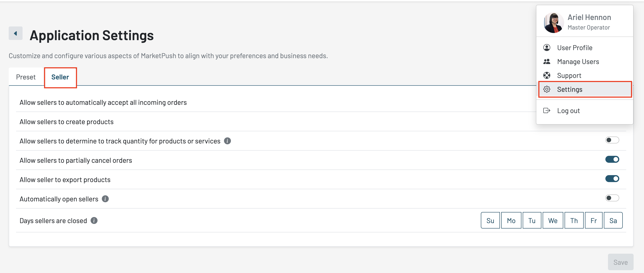The image size is (644, 273).
Task: Enable Automatically open sellers toggle
Action: [x=612, y=198]
